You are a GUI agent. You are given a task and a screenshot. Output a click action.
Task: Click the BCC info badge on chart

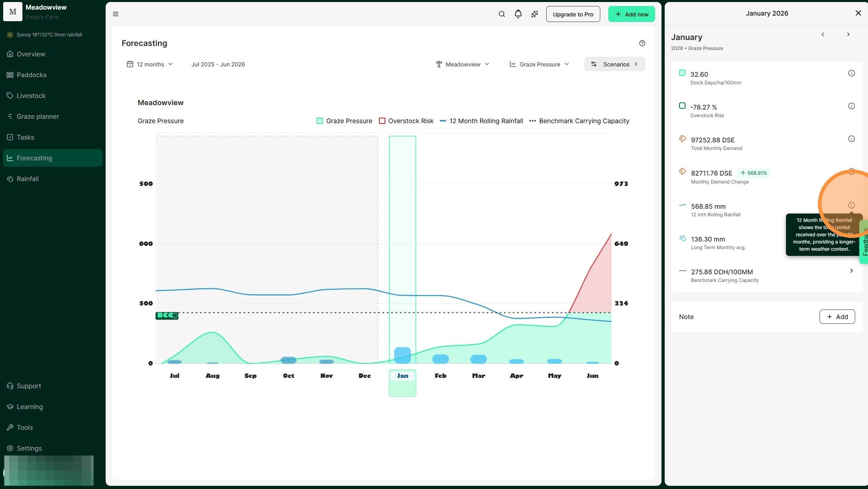click(167, 315)
